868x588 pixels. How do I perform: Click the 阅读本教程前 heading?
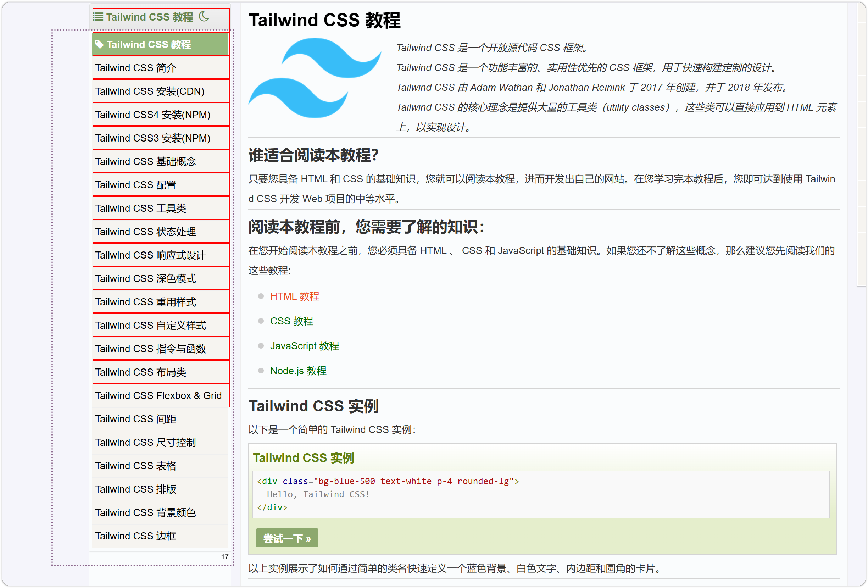click(x=366, y=227)
